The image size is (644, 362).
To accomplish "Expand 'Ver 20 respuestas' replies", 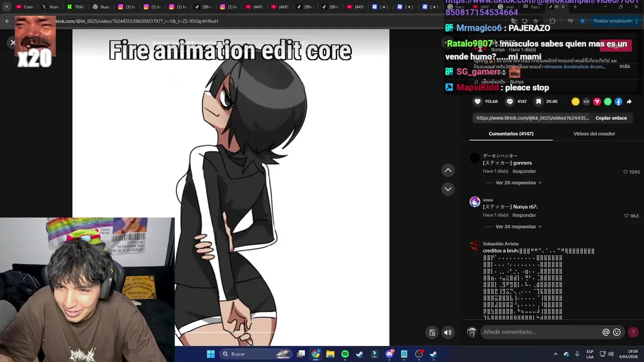I will pyautogui.click(x=518, y=183).
